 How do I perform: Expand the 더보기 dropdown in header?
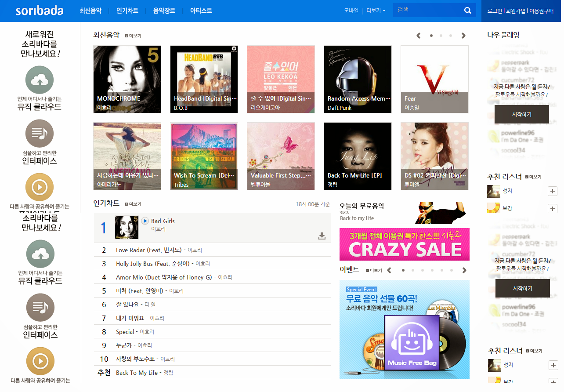coord(376,11)
